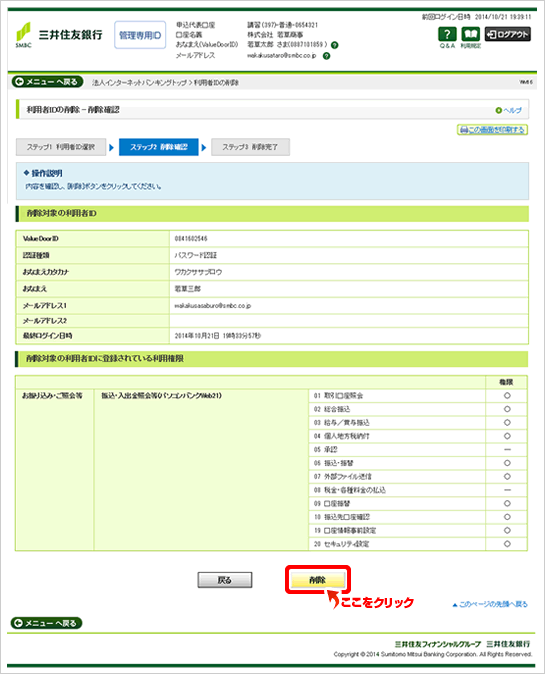Click the ログアウト button
The image size is (545, 674).
click(508, 34)
